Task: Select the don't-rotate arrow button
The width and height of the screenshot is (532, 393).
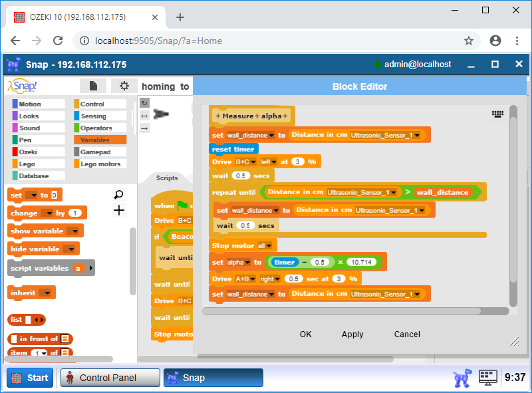Action: pos(144,128)
